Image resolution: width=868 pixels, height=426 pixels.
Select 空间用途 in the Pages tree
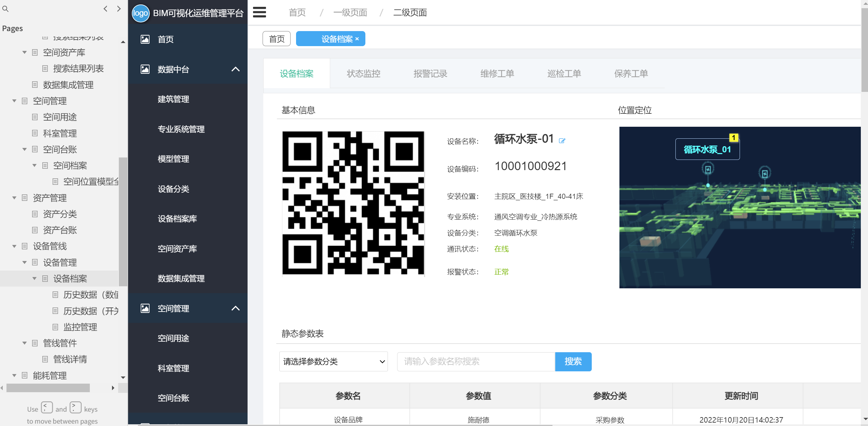coord(60,117)
